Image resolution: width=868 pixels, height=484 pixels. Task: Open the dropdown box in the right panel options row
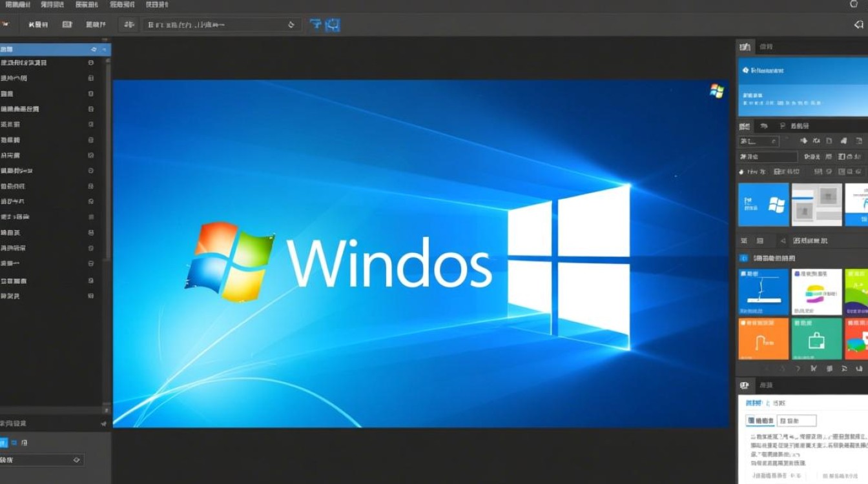pyautogui.click(x=758, y=141)
